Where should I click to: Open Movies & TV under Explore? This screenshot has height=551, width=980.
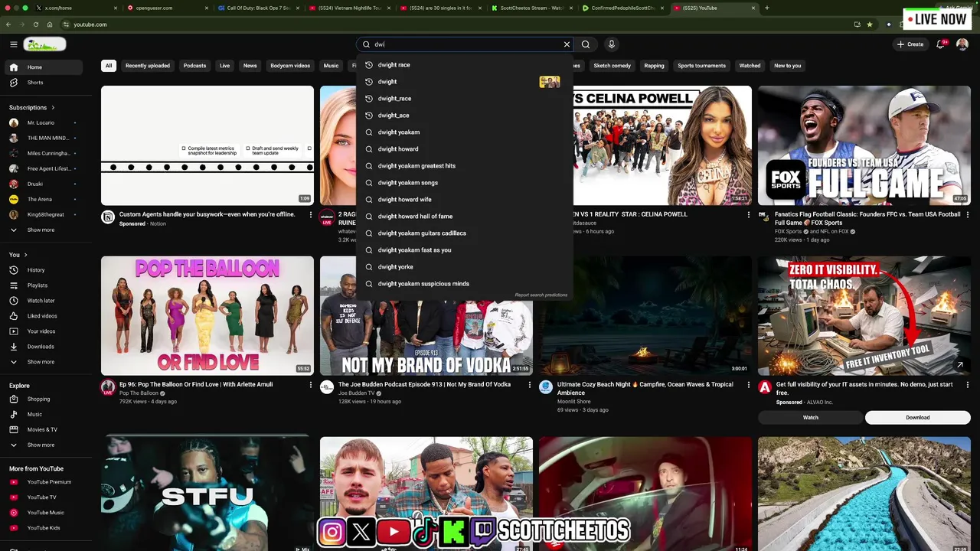click(44, 429)
